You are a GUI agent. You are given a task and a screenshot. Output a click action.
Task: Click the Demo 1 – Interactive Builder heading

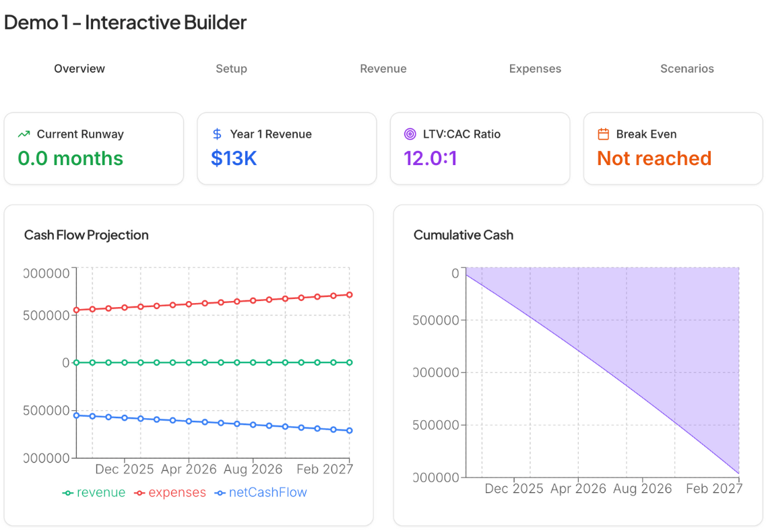125,22
